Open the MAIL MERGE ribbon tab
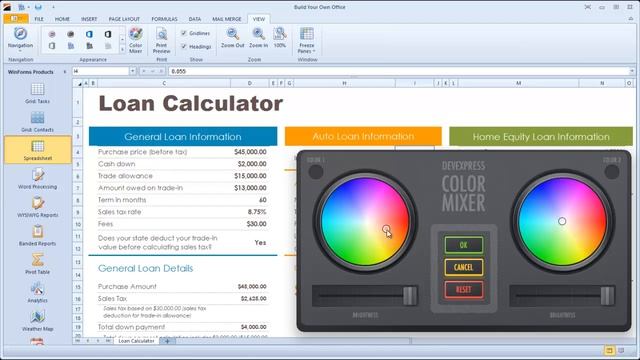 tap(227, 19)
